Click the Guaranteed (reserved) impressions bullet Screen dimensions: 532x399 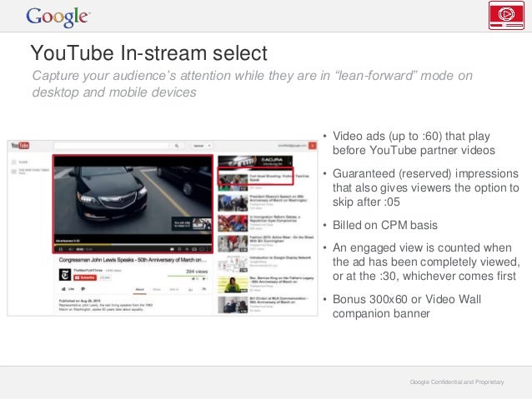[x=426, y=187]
